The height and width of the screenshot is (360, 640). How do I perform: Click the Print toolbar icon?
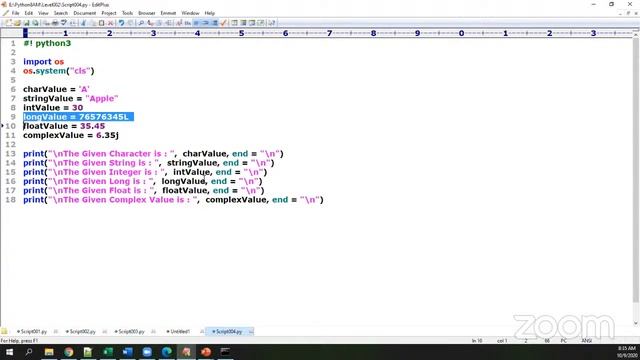55,23
